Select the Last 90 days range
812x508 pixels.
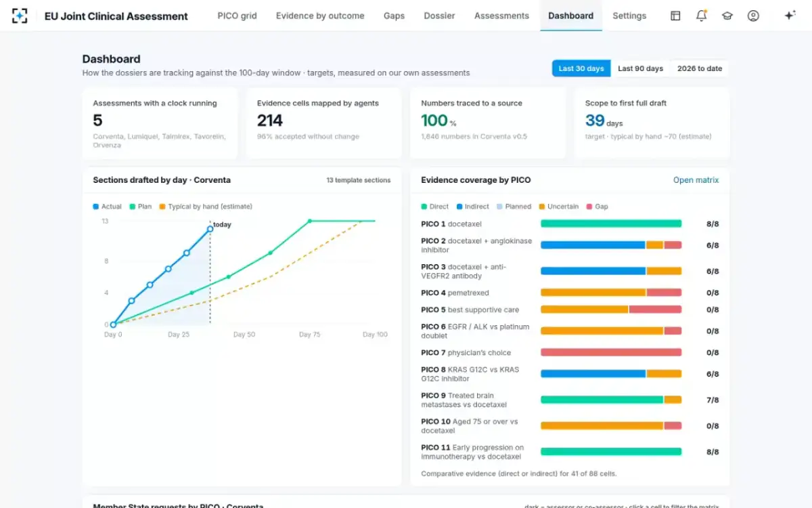tap(640, 68)
